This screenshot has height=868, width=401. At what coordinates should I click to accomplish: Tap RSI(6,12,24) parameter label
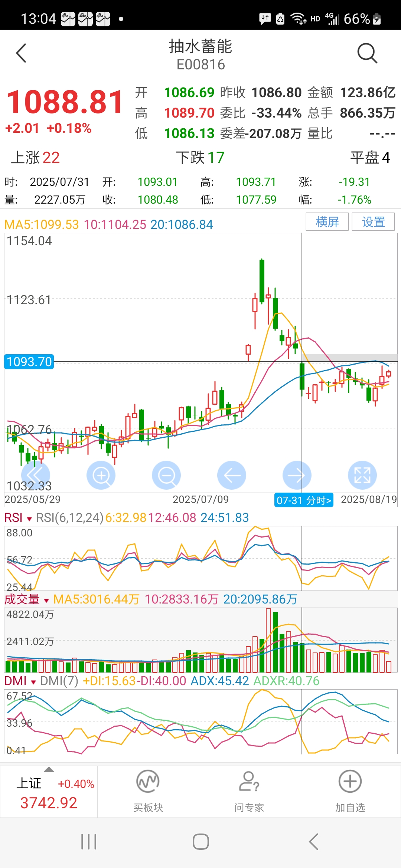click(69, 517)
